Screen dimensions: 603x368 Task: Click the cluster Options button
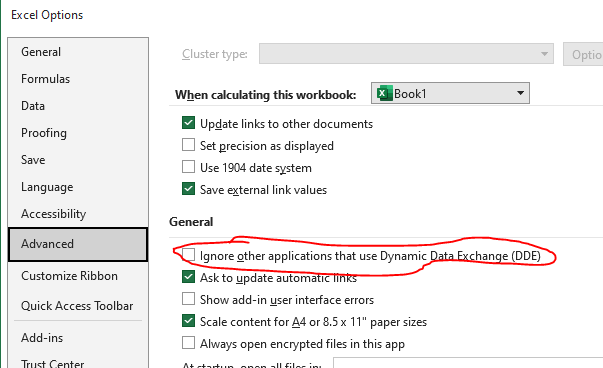(x=583, y=55)
